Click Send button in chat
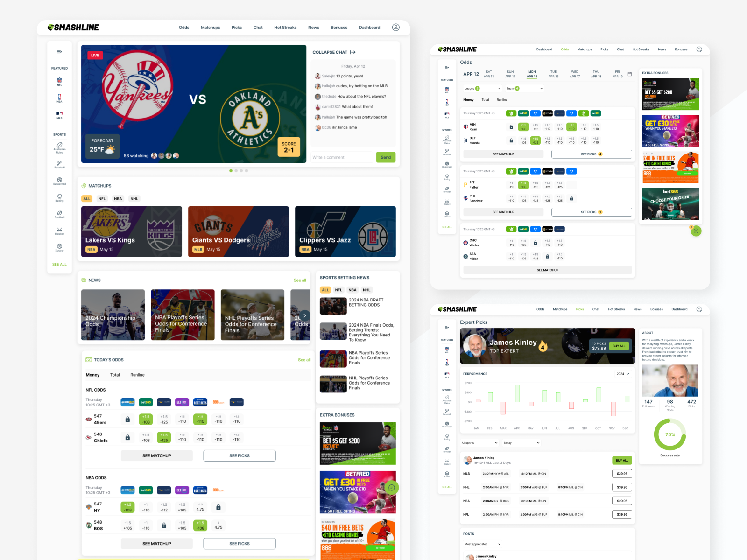Image resolution: width=747 pixels, height=560 pixels. click(x=386, y=157)
